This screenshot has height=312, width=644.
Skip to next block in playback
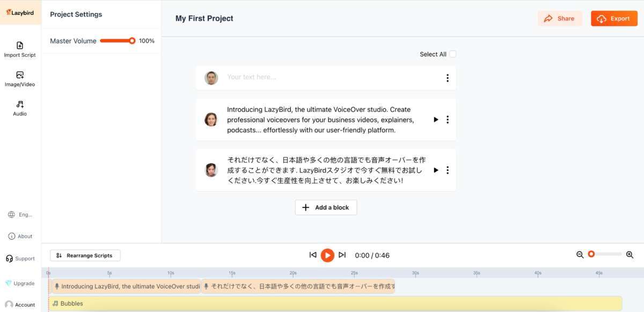tap(342, 255)
